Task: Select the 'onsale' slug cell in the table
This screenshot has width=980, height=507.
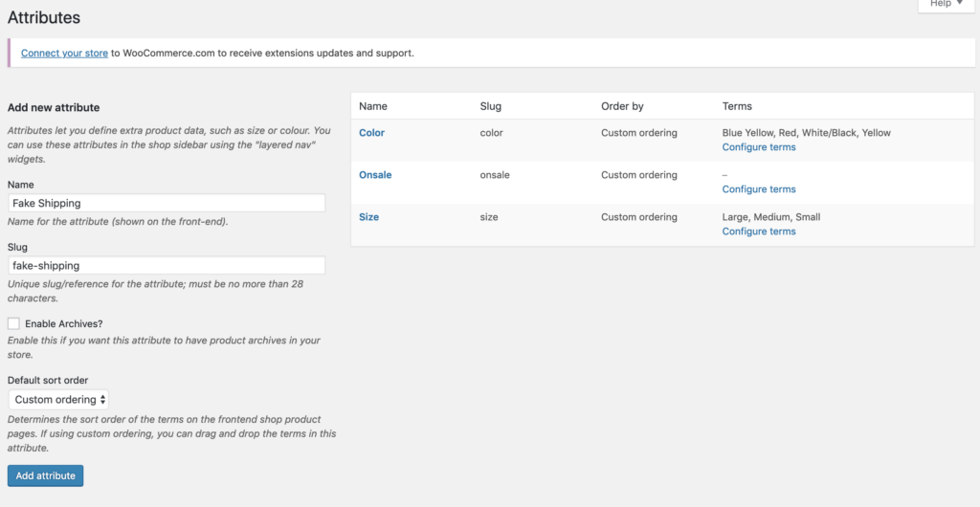Action: (x=495, y=175)
